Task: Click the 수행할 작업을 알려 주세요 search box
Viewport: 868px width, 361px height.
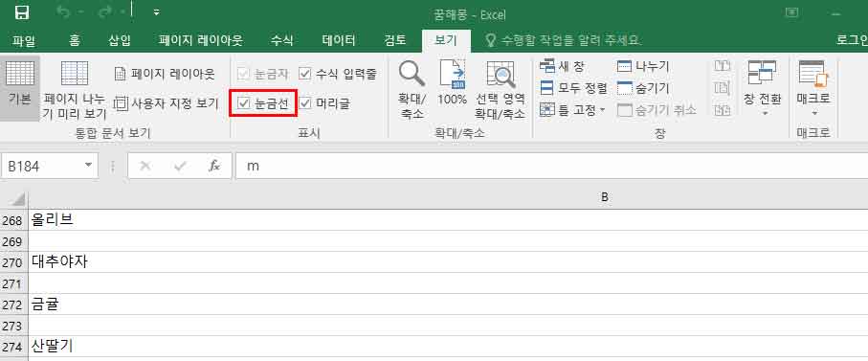Action: pos(563,40)
